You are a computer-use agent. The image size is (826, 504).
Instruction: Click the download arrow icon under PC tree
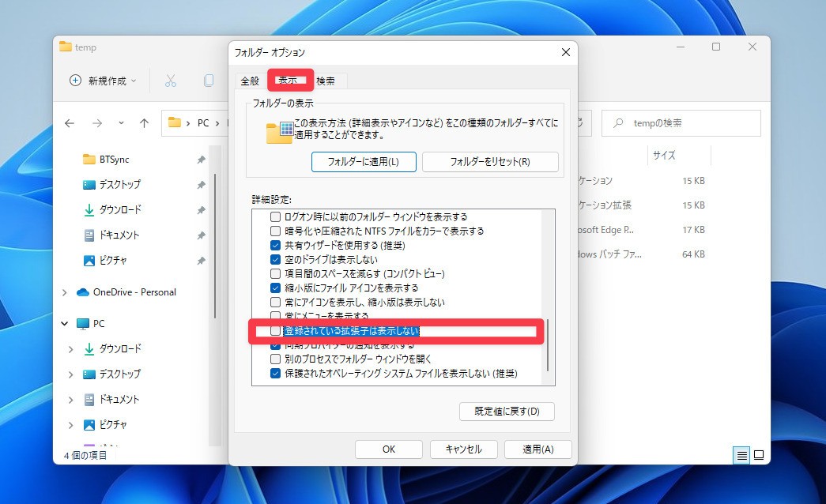point(89,348)
